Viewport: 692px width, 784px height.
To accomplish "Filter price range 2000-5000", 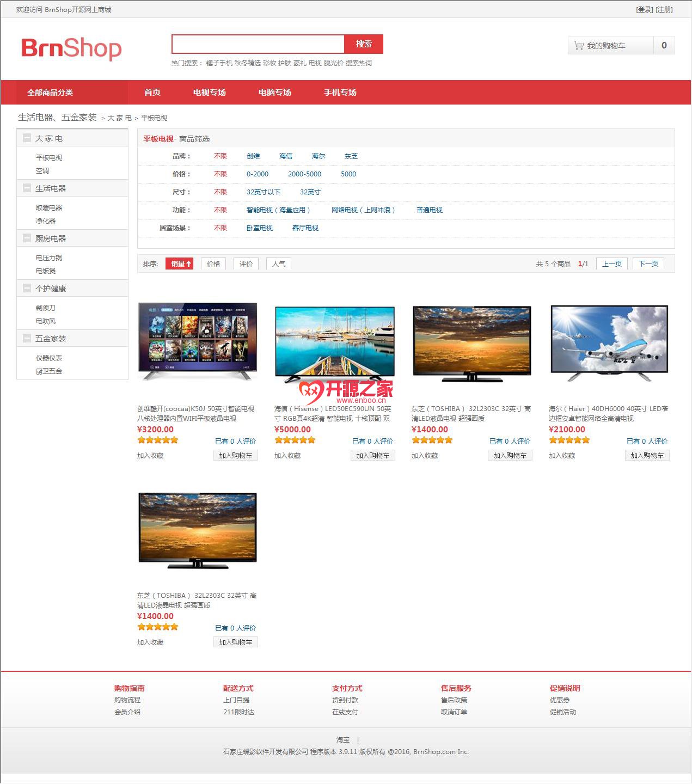I will [304, 174].
